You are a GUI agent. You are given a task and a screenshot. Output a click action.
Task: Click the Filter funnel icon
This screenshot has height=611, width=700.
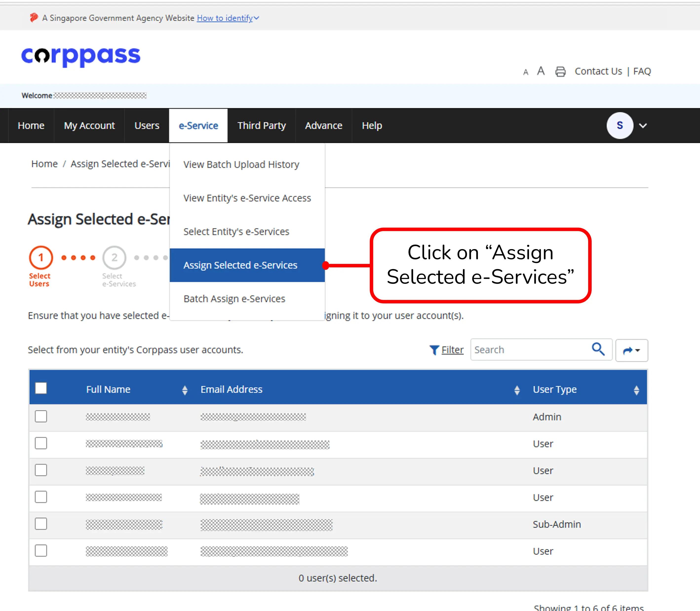click(x=434, y=350)
